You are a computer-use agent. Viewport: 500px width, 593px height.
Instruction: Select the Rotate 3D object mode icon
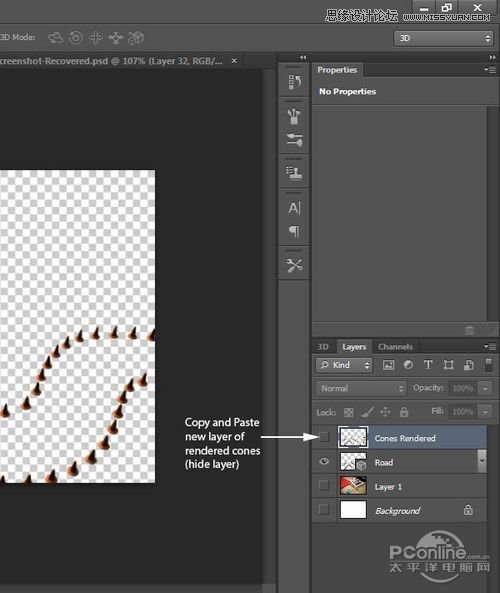[x=56, y=37]
